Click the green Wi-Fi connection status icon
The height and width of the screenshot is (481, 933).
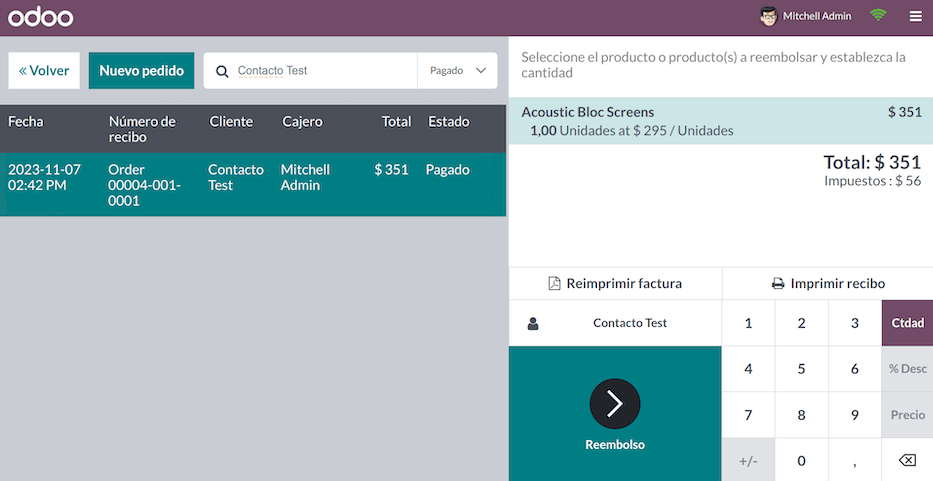[x=878, y=16]
